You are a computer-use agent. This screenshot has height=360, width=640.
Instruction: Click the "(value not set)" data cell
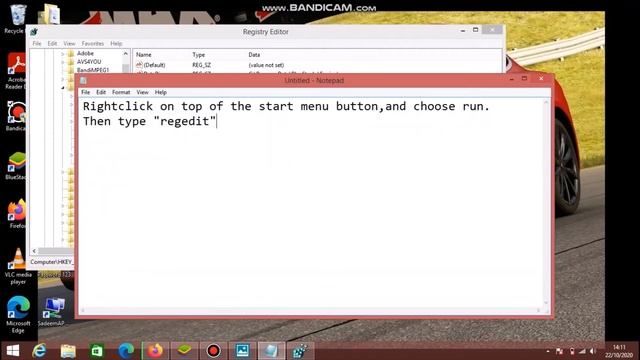[x=266, y=65]
